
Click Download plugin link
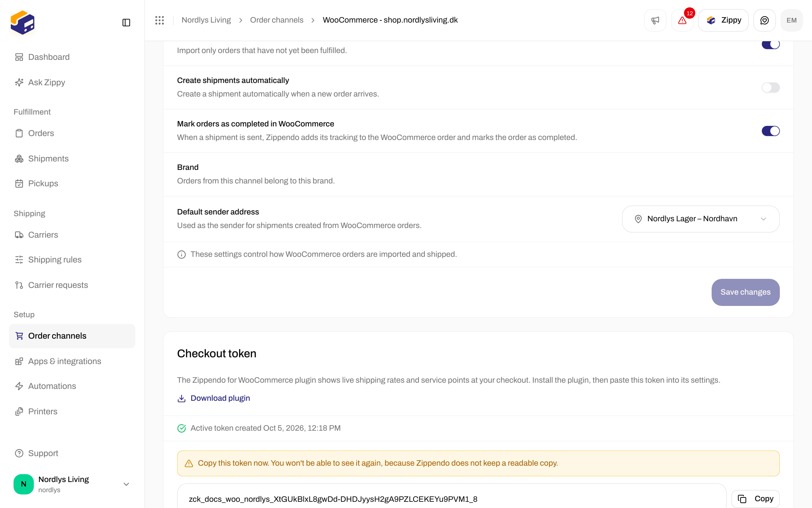(x=220, y=398)
